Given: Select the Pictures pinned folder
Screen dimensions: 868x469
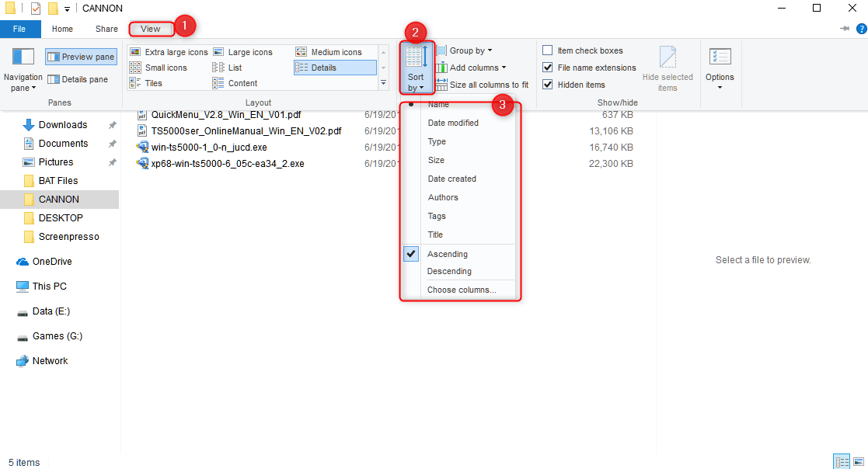Looking at the screenshot, I should click(54, 162).
